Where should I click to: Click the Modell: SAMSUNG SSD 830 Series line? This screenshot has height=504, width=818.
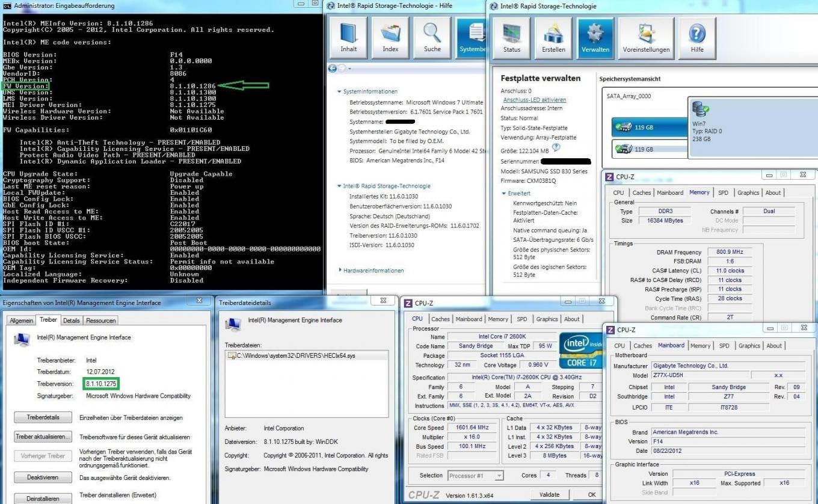[544, 171]
